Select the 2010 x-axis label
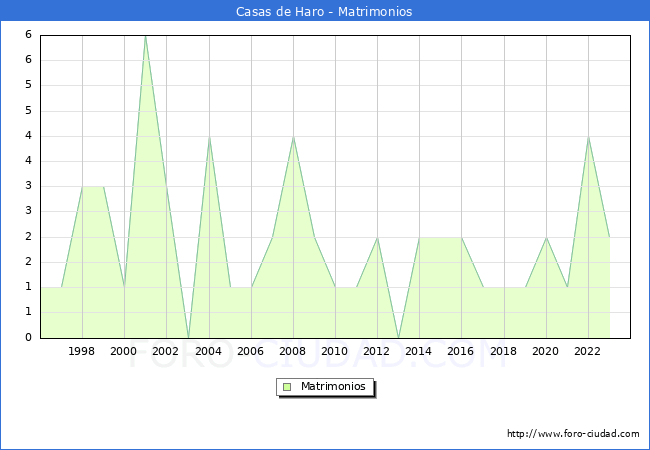 click(x=335, y=351)
